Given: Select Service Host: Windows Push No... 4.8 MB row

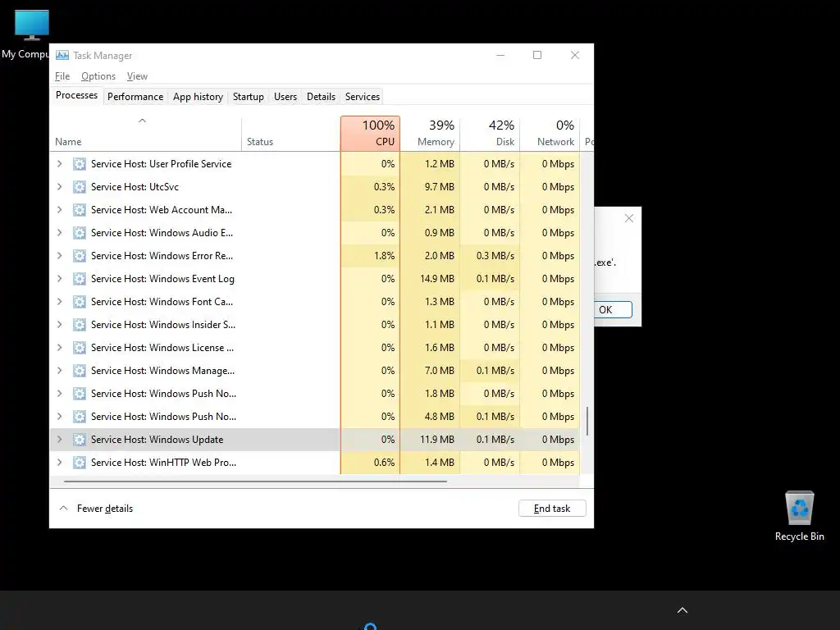Looking at the screenshot, I should click(x=314, y=417).
